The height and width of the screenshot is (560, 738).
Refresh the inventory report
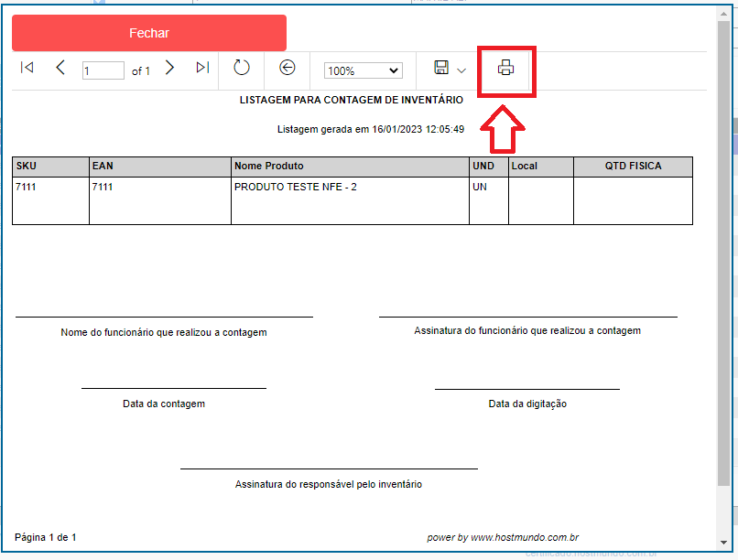(x=241, y=68)
